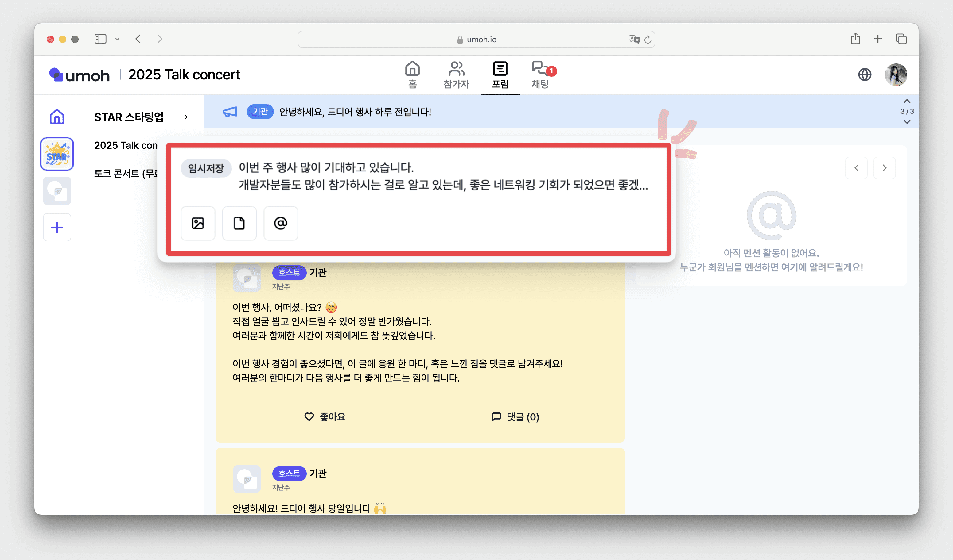The image size is (953, 560).
Task: Show previous announcement with up chevron
Action: (x=906, y=101)
